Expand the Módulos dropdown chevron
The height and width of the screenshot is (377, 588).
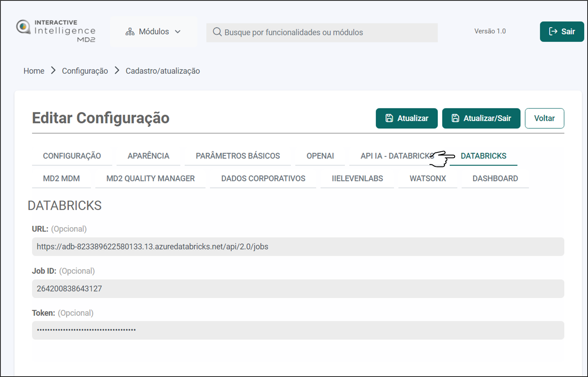coord(178,32)
